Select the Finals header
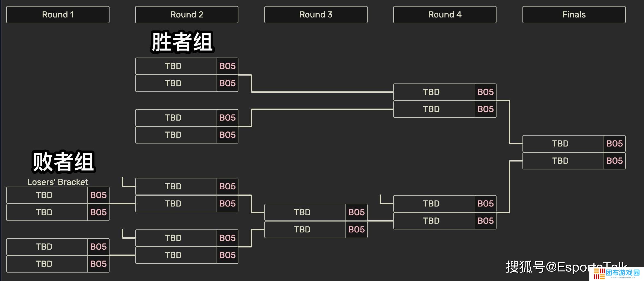Image resolution: width=644 pixels, height=281 pixels. click(x=574, y=15)
